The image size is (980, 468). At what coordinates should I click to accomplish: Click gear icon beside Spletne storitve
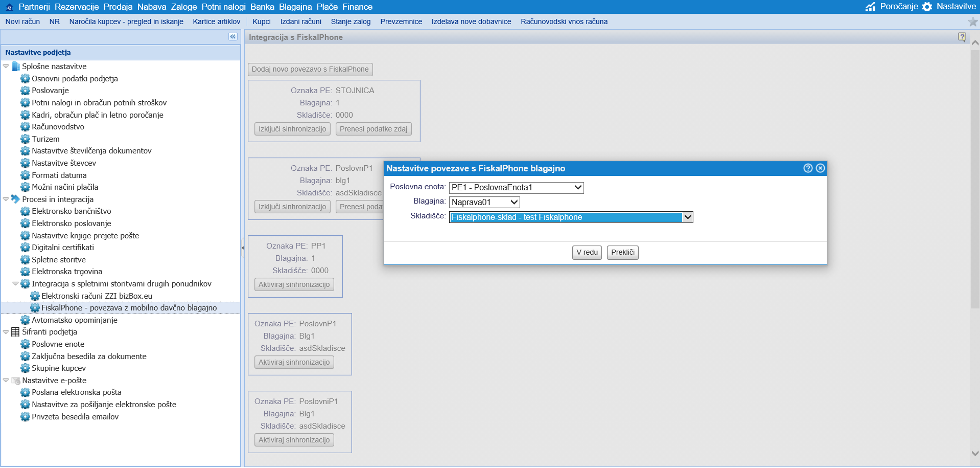(x=25, y=260)
